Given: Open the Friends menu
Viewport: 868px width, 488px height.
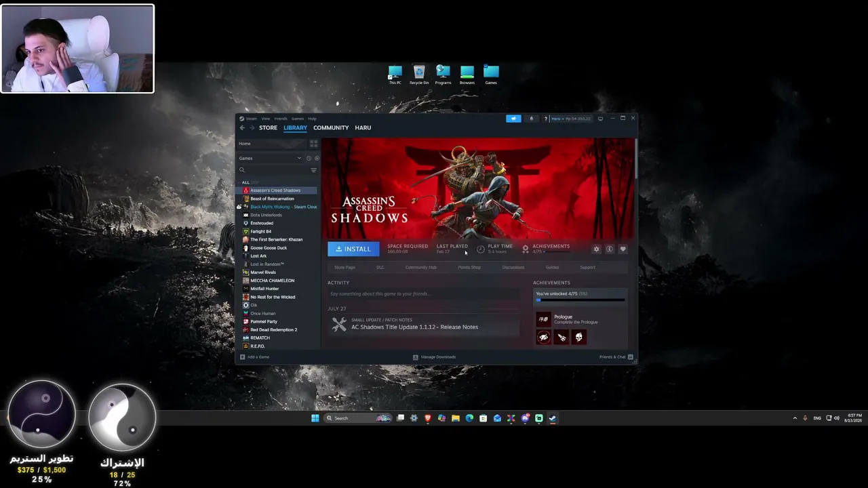Looking at the screenshot, I should (281, 119).
